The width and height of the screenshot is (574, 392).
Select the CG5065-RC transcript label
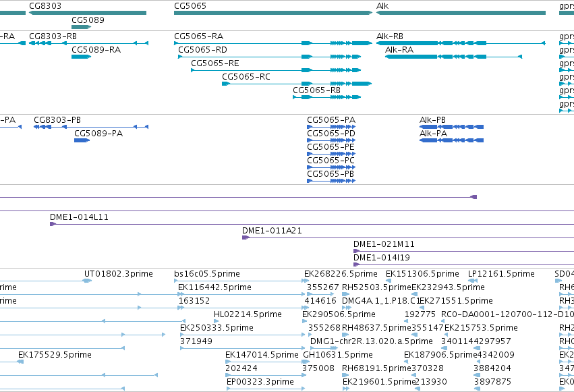click(x=246, y=77)
